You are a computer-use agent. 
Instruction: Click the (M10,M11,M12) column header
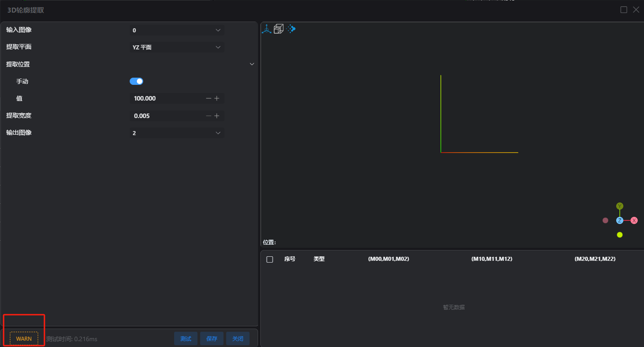click(492, 259)
